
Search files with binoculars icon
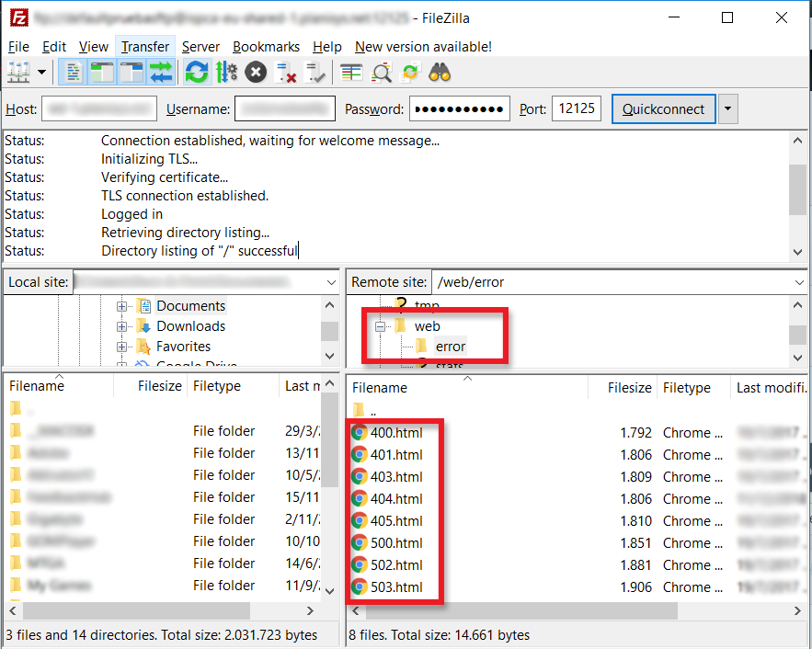(x=440, y=73)
